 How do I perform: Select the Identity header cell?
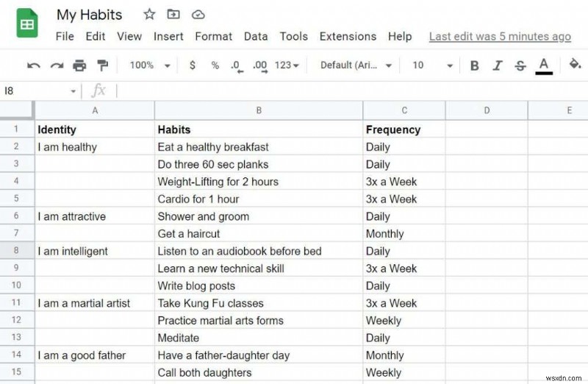click(95, 129)
